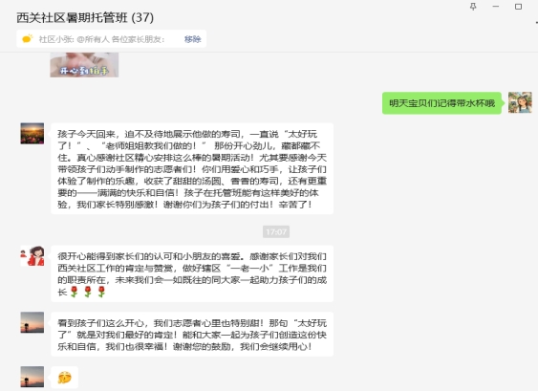The image size is (538, 392).
Task: Pin the chat window with pushpin icon
Action: click(x=473, y=7)
